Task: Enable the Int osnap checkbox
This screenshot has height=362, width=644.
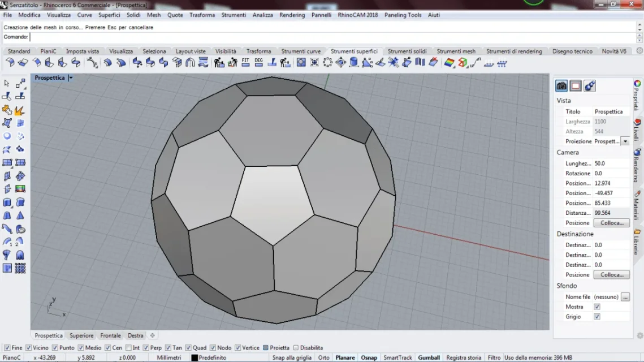Action: point(128,348)
